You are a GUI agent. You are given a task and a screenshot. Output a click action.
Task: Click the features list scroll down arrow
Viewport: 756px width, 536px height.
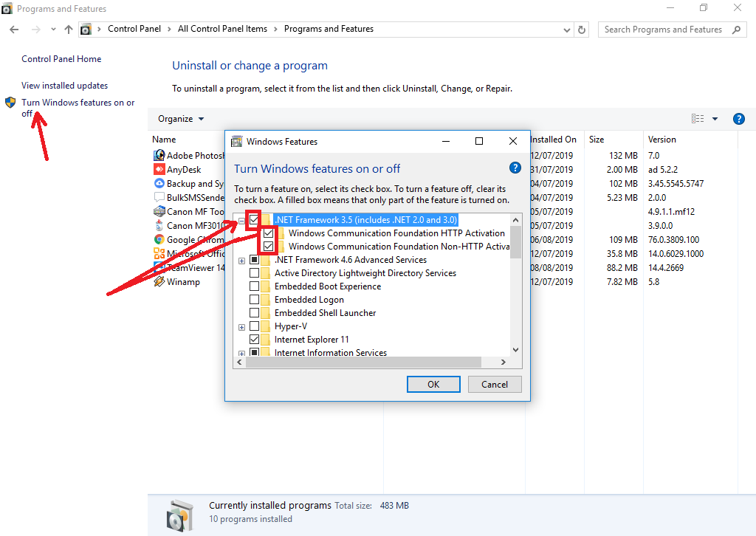[x=515, y=350]
